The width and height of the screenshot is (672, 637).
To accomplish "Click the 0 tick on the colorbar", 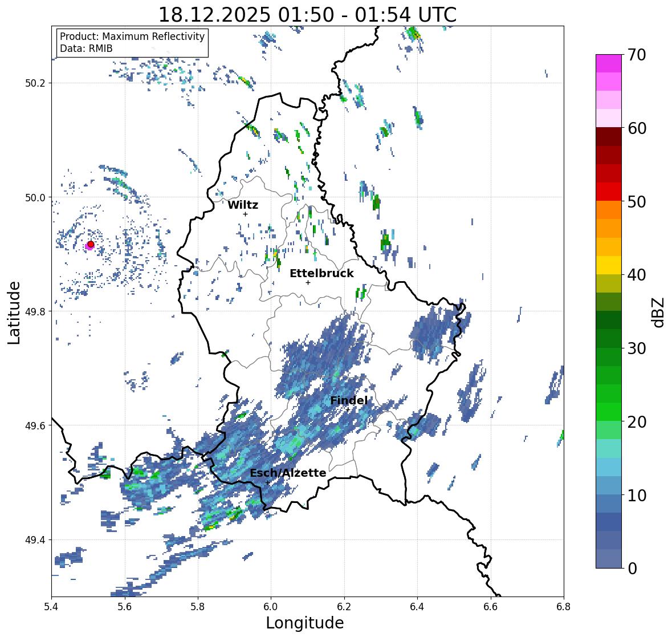I will click(632, 569).
